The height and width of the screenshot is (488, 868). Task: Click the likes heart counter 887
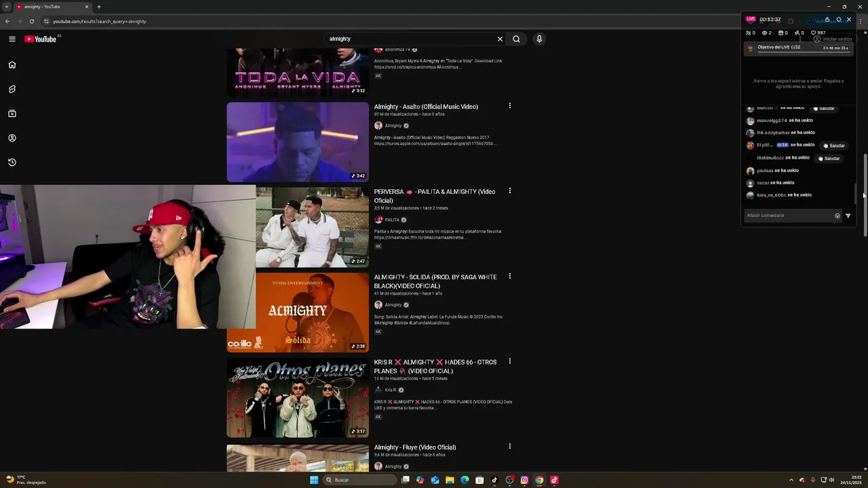[x=818, y=33]
